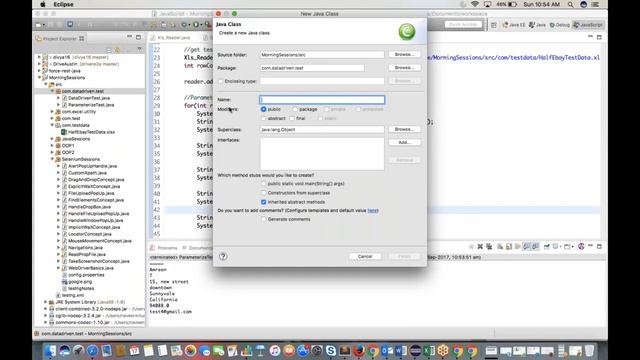Viewport: 640px width, 360px height.
Task: Enable the Generate comments checkbox
Action: (264, 219)
